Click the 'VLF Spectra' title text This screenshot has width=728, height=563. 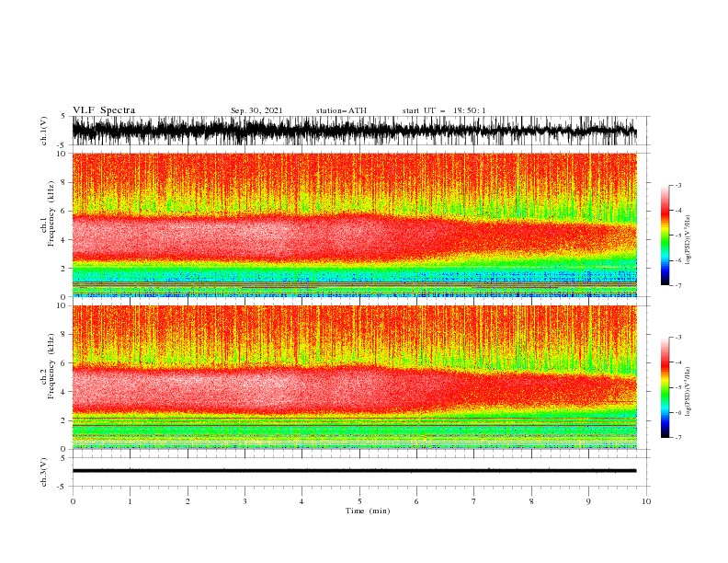(104, 110)
